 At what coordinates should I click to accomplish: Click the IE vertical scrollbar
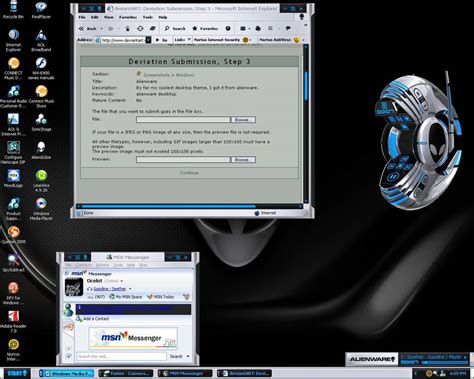tap(306, 123)
